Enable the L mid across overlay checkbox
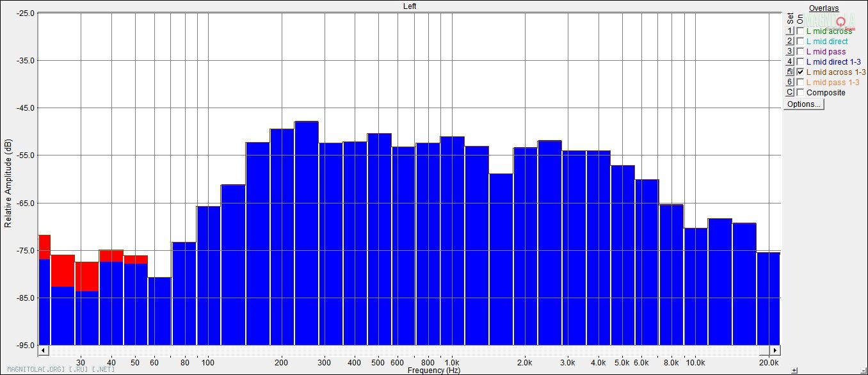 point(800,31)
